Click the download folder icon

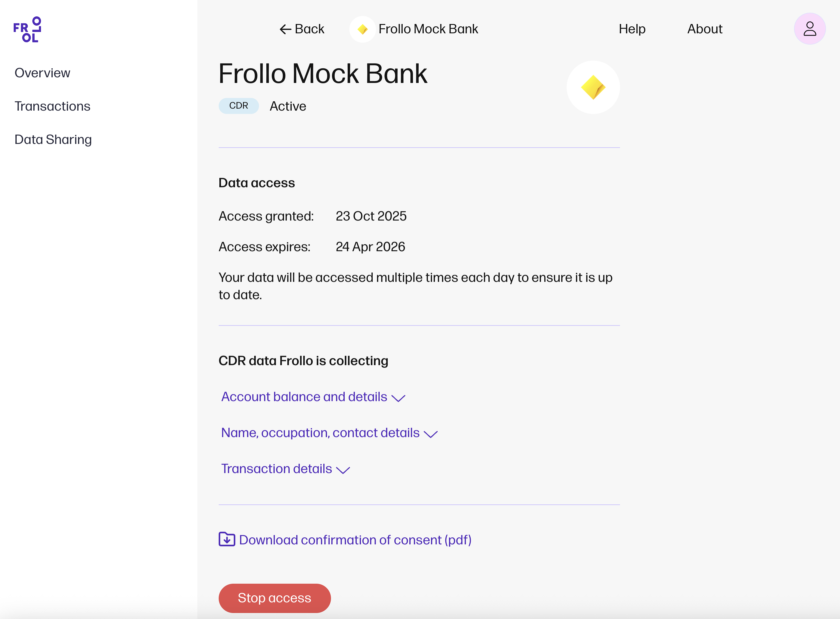pos(227,539)
